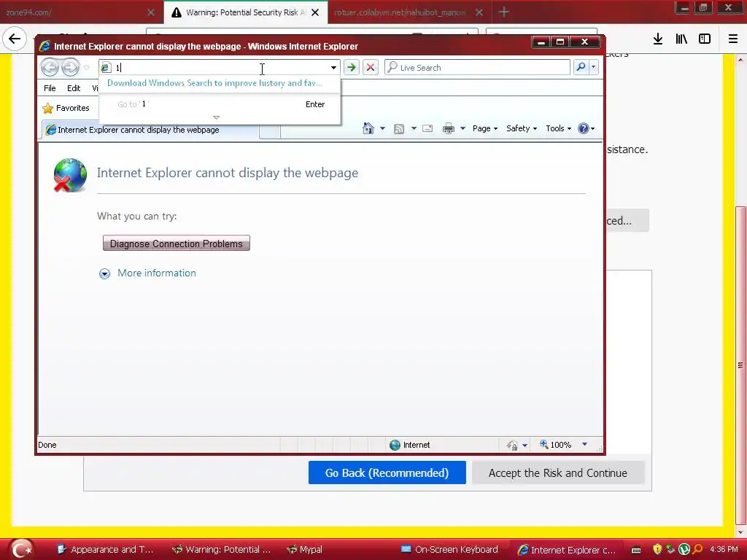
Task: Close the Warning: Potential Security Risk tab
Action: coord(315,12)
